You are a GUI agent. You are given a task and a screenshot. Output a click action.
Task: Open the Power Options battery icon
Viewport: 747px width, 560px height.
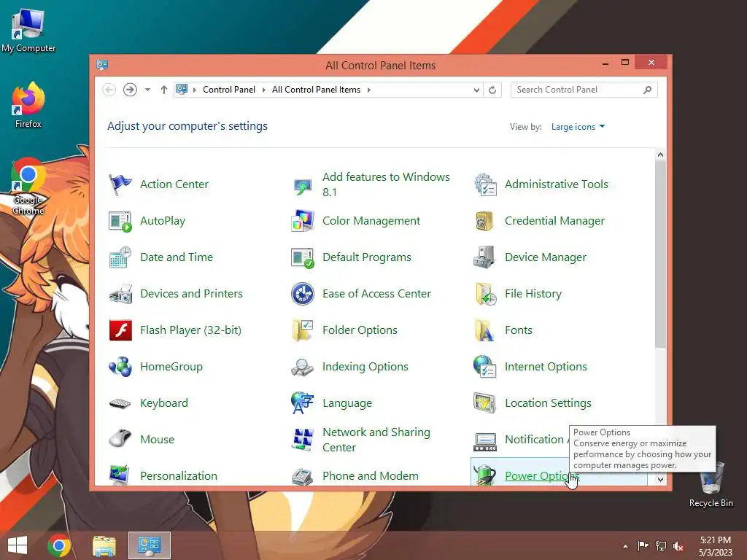[485, 474]
